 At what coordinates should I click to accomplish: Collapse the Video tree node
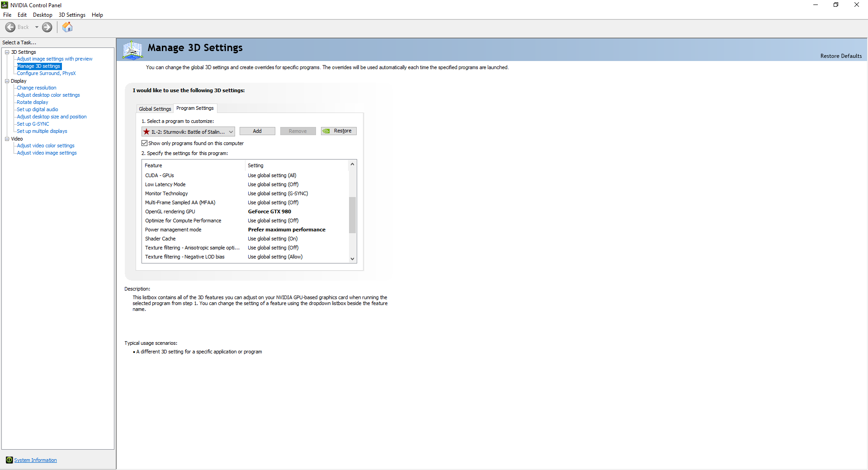click(x=7, y=139)
